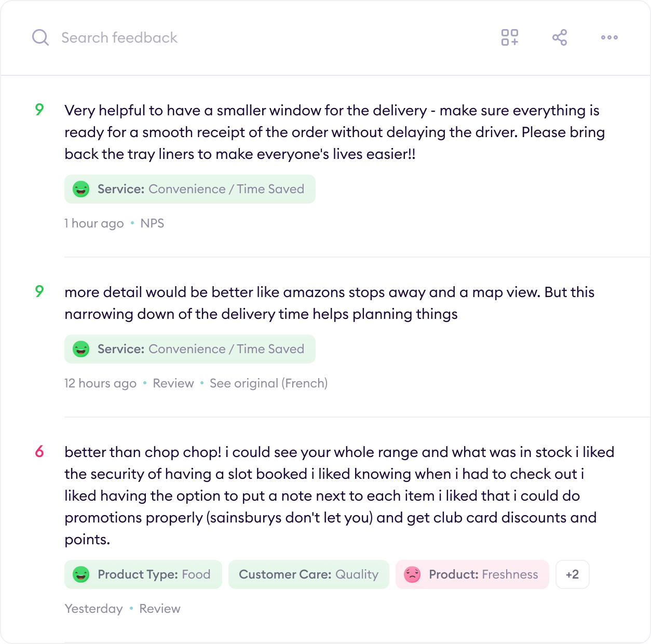Click the NPS score 9 on the first feedback
Viewport: 651px width, 644px height.
(x=39, y=110)
